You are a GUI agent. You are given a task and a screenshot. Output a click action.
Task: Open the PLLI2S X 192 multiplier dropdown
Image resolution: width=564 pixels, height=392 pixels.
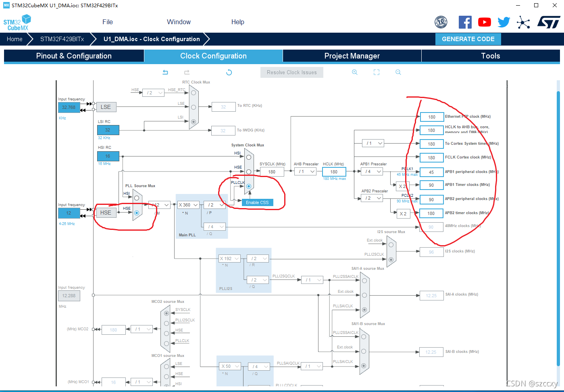tap(230, 259)
